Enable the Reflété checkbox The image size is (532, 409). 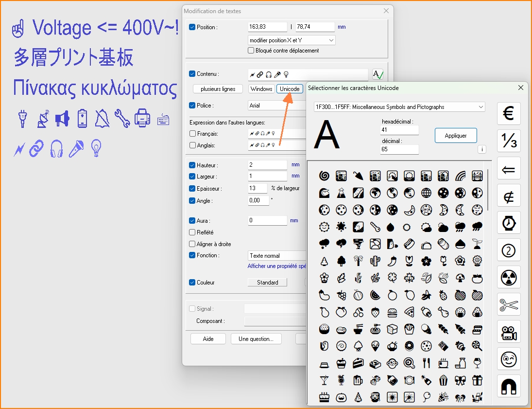click(192, 232)
